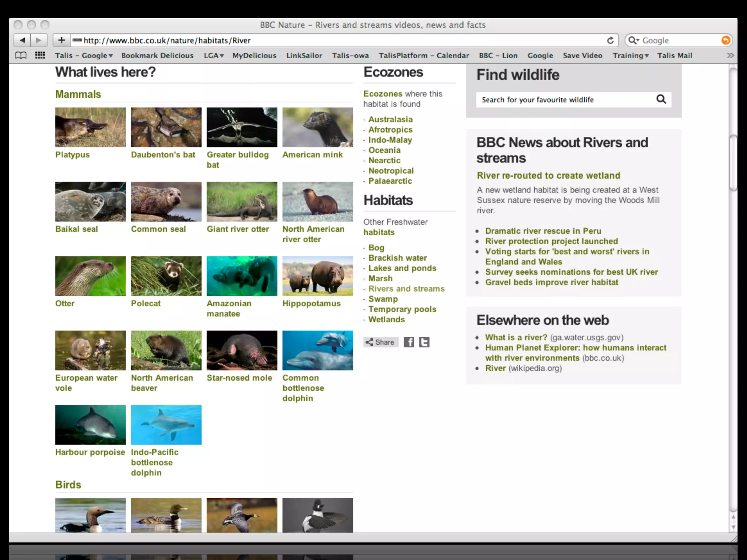Open the Training bookmarks dropdown
The height and width of the screenshot is (560, 747).
click(630, 55)
